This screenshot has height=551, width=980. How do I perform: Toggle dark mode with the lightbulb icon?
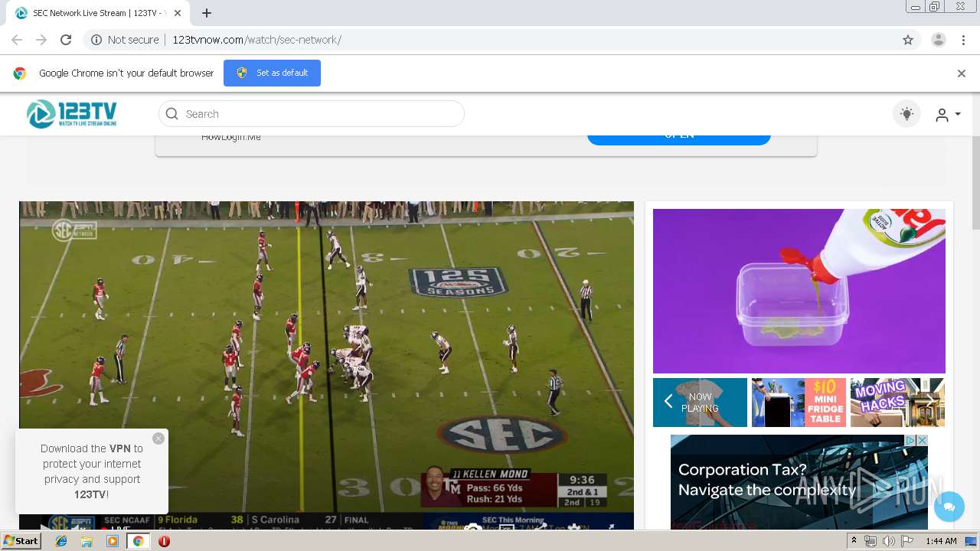(x=906, y=114)
